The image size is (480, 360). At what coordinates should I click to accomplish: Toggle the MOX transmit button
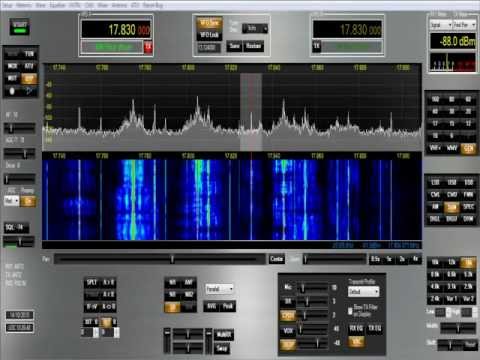[x=12, y=66]
